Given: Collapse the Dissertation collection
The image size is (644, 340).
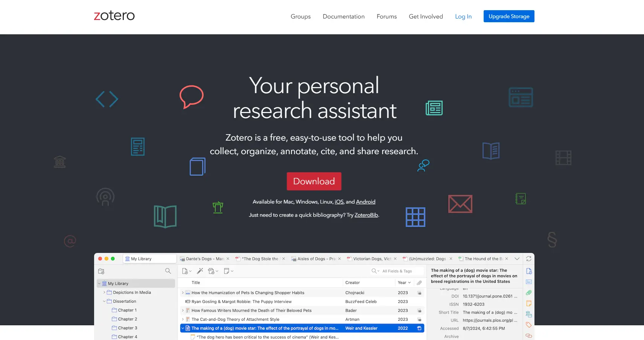Looking at the screenshot, I should click(104, 301).
